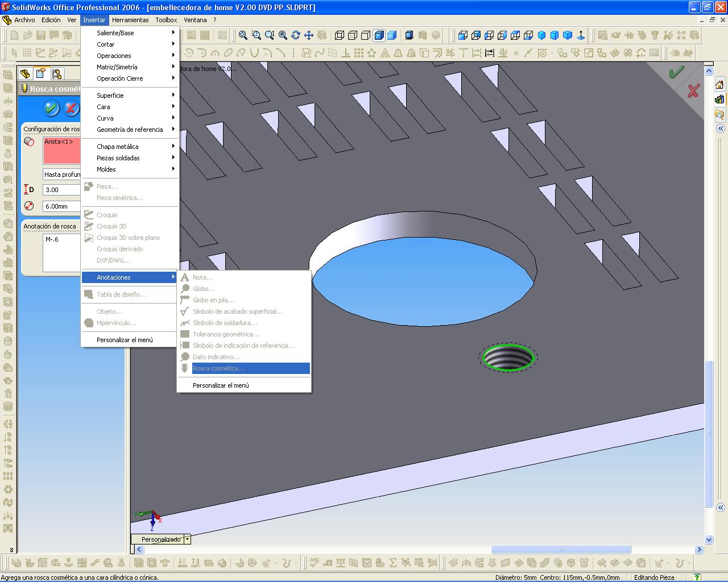The width and height of the screenshot is (728, 582).
Task: Expand the Curva submenu
Action: point(130,118)
